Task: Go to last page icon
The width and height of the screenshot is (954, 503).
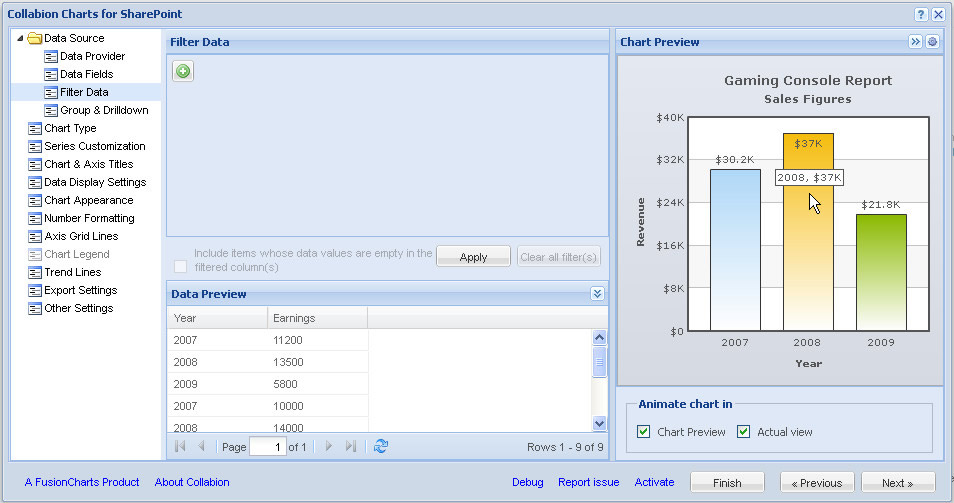Action: (x=350, y=446)
